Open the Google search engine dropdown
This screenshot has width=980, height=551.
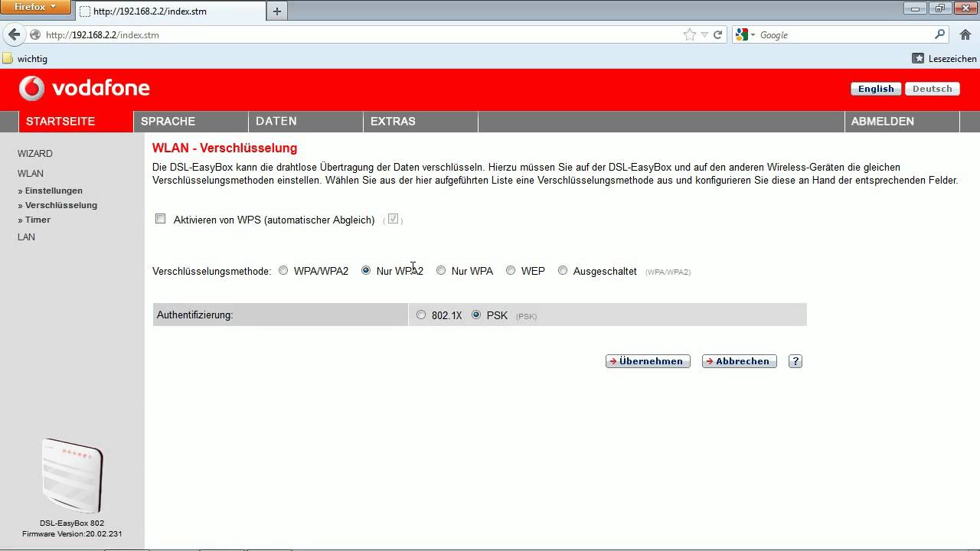[745, 34]
